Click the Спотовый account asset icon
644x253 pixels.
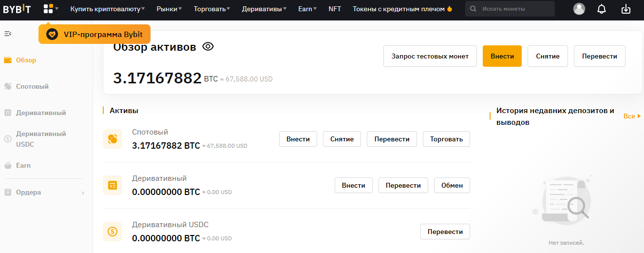point(113,139)
